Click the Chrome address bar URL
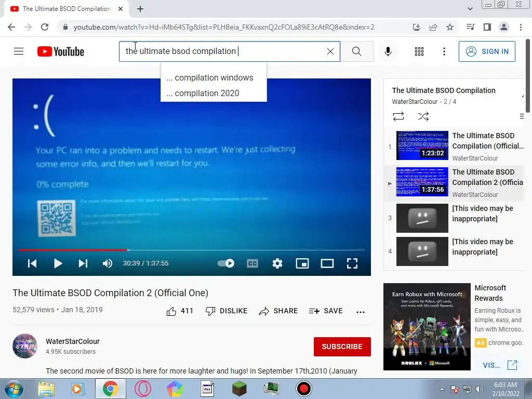Screen dimensions: 532x399 224,27
